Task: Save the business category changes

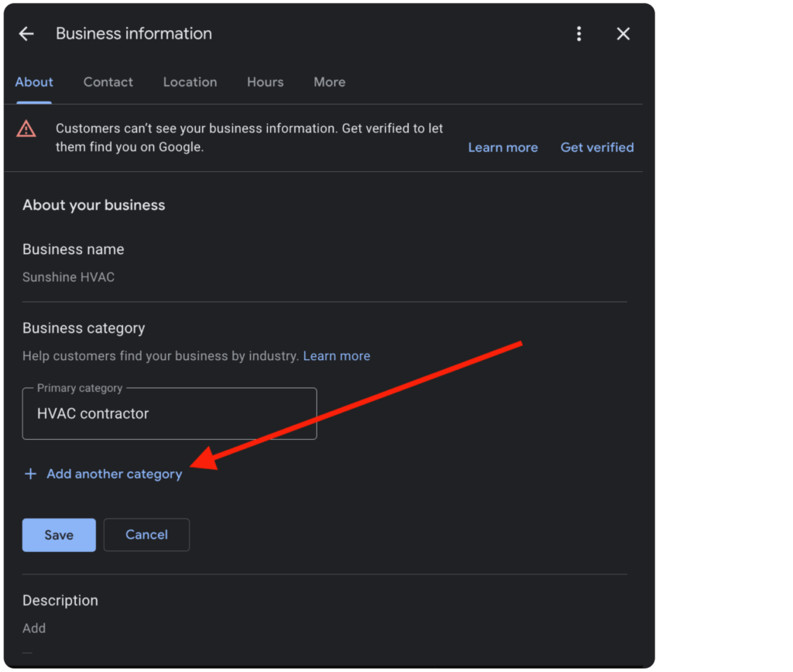Action: (59, 534)
